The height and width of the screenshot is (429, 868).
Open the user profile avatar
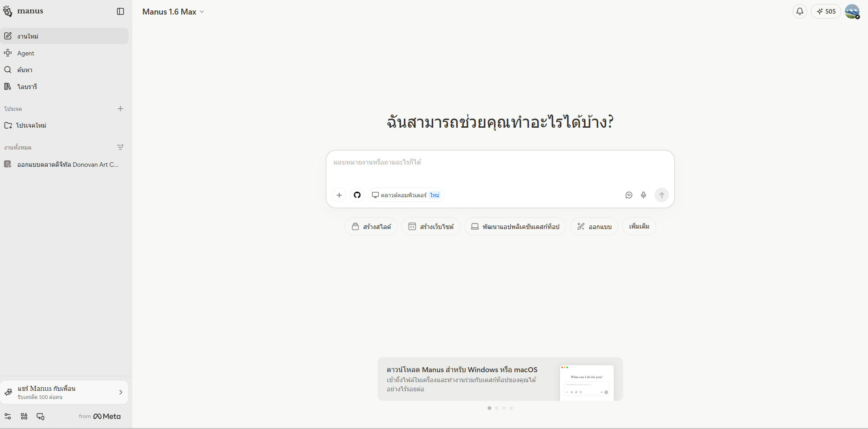852,11
